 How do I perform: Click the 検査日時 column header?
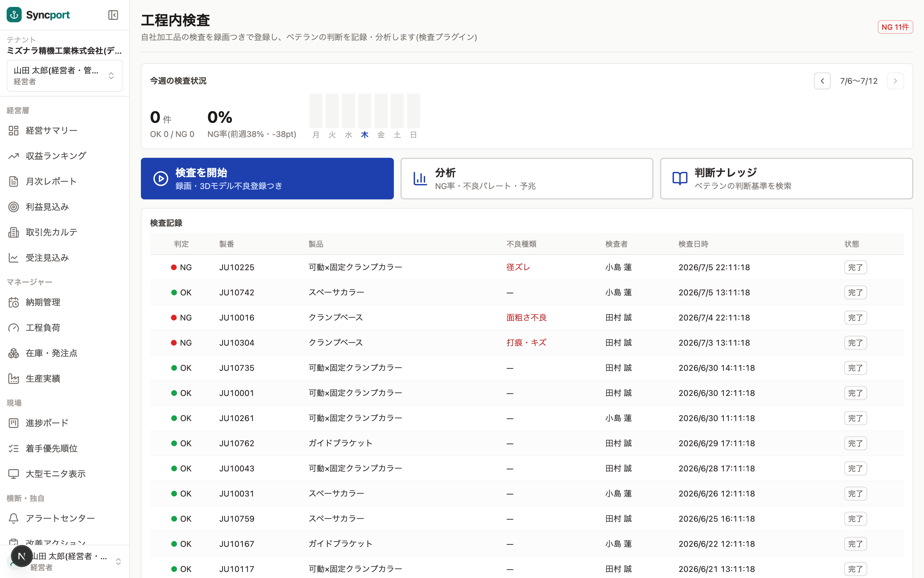click(x=693, y=244)
